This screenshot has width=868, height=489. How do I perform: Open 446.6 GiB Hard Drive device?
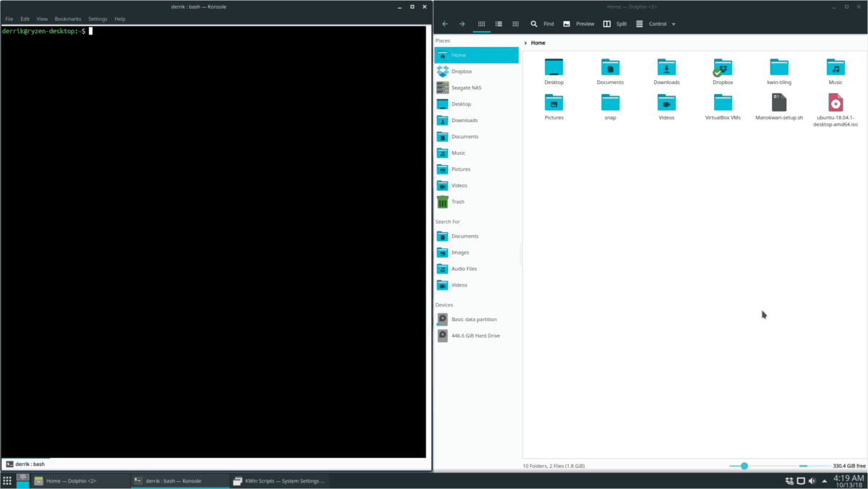coord(477,336)
